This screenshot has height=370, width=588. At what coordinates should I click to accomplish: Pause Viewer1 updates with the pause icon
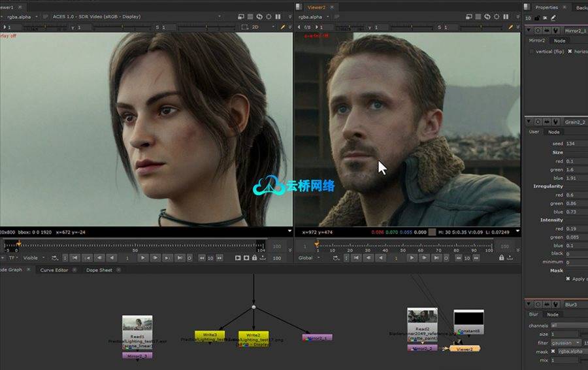[x=280, y=16]
